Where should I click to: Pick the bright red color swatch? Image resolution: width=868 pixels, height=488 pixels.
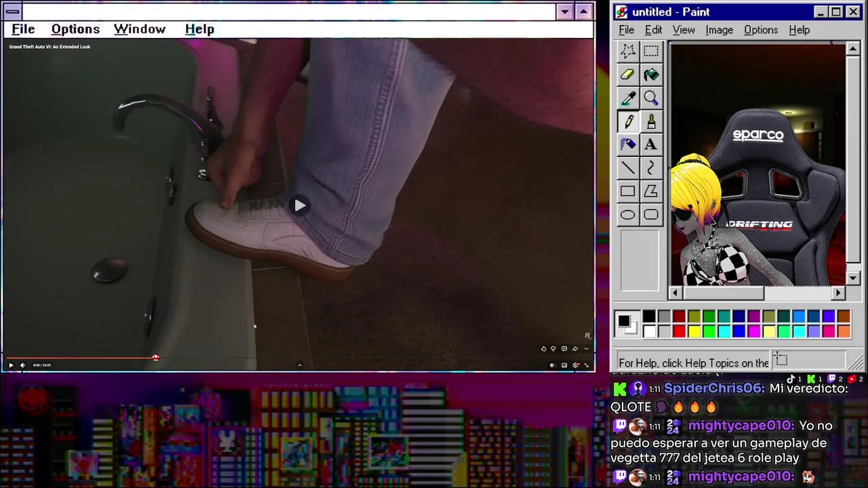click(x=679, y=331)
